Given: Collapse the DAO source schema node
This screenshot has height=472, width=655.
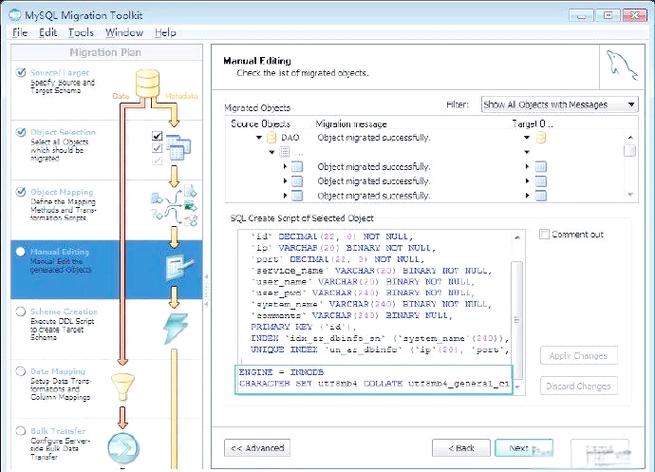Looking at the screenshot, I should [x=259, y=137].
